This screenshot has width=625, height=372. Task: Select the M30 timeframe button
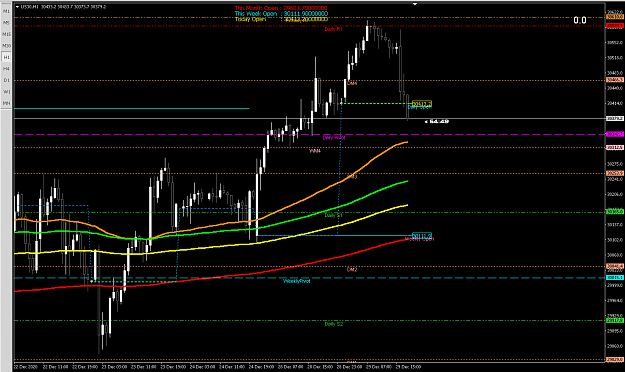coord(6,46)
